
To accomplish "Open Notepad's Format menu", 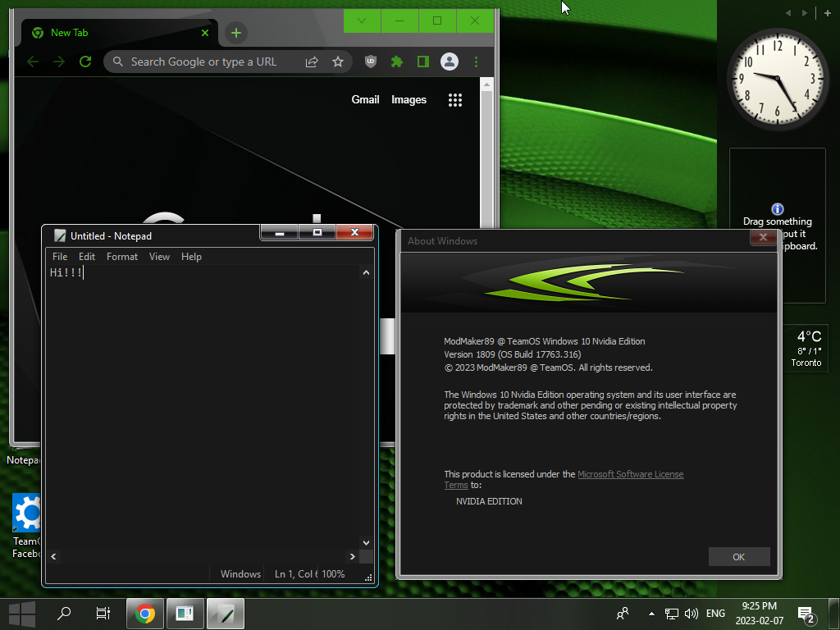I will (122, 257).
